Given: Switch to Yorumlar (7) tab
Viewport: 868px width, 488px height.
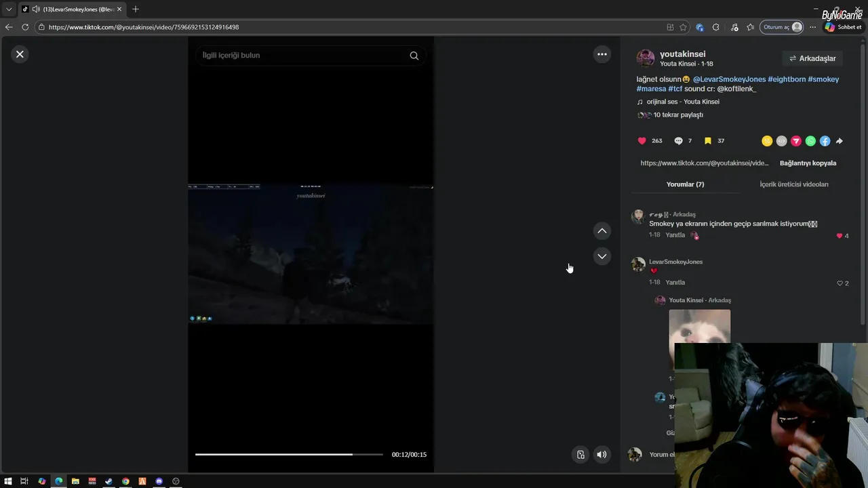Looking at the screenshot, I should point(685,184).
